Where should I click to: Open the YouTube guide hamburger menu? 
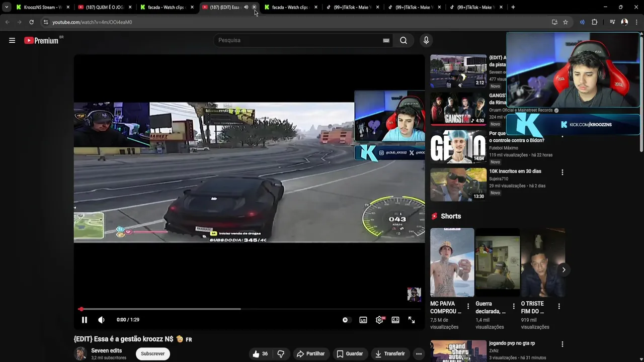tap(12, 40)
